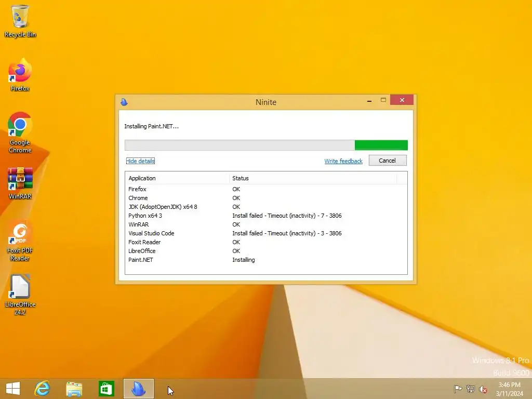
Task: Select the WinRAR desktop shortcut
Action: coord(20,183)
